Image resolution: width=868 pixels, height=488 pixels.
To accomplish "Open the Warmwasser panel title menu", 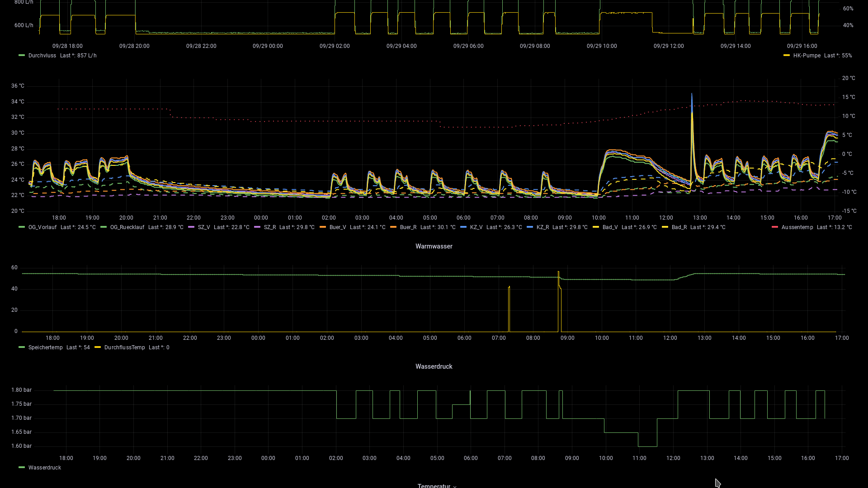I will 434,246.
